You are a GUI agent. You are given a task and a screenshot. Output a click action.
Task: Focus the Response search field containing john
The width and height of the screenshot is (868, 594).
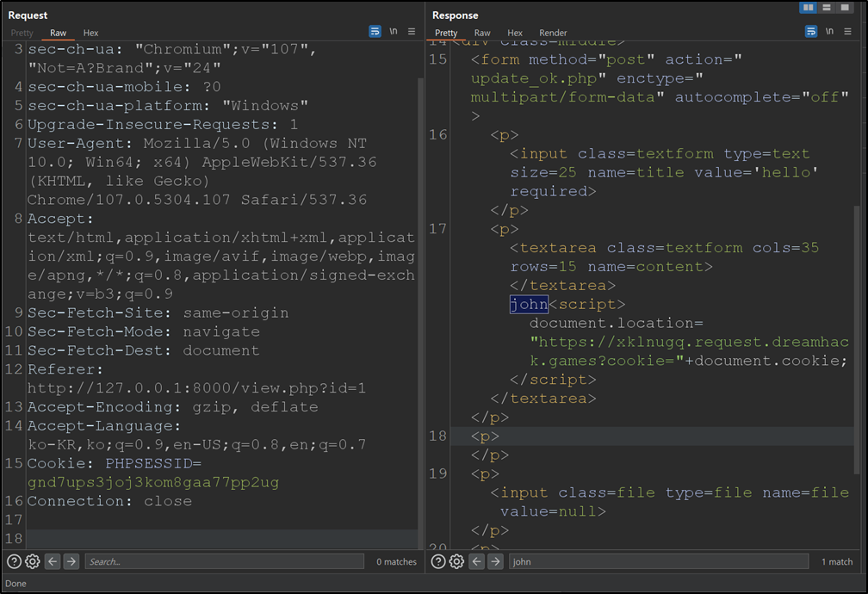coord(659,562)
